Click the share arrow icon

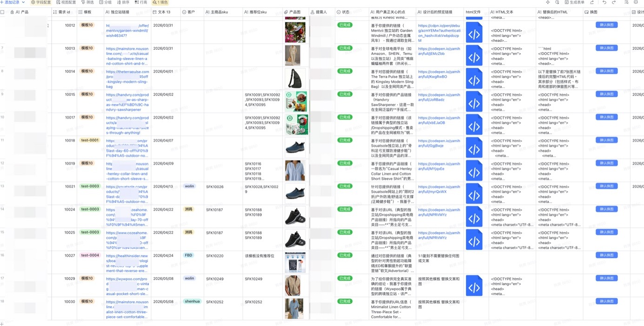pos(592,2)
